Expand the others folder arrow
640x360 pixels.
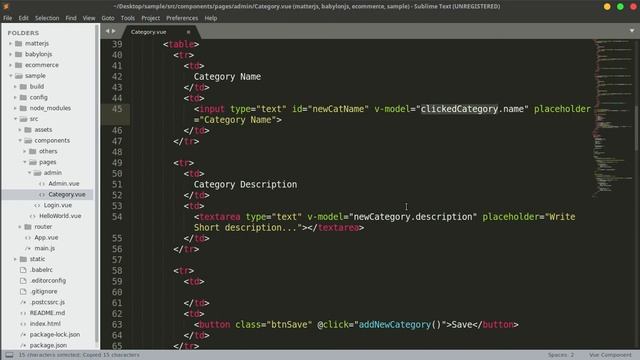(25, 151)
